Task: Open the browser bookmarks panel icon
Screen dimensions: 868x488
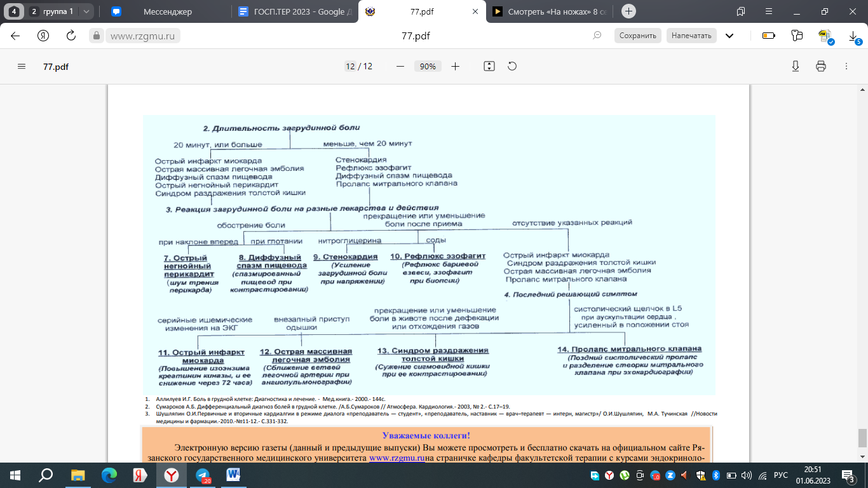Action: (x=741, y=11)
